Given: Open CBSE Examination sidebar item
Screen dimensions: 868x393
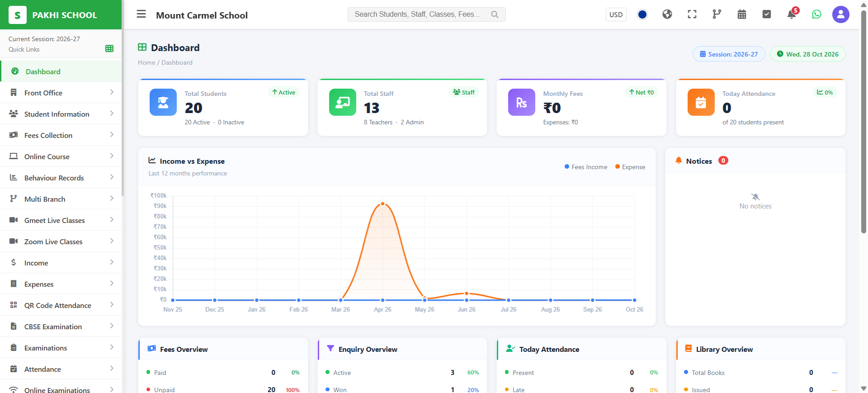Looking at the screenshot, I should [61, 327].
